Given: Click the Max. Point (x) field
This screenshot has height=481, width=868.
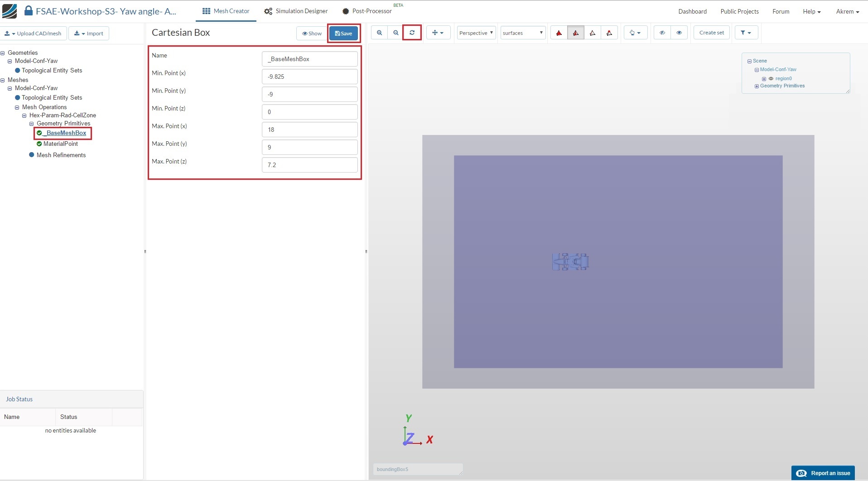Looking at the screenshot, I should pyautogui.click(x=310, y=130).
